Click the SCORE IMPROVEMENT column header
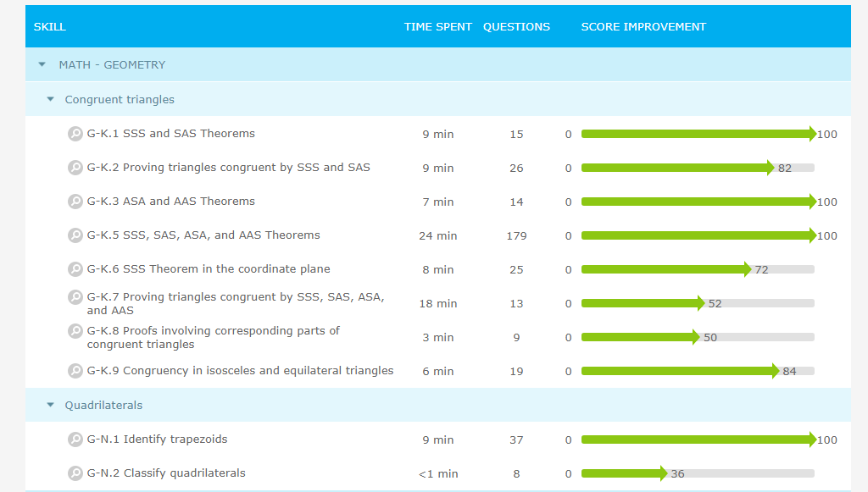 pyautogui.click(x=643, y=27)
